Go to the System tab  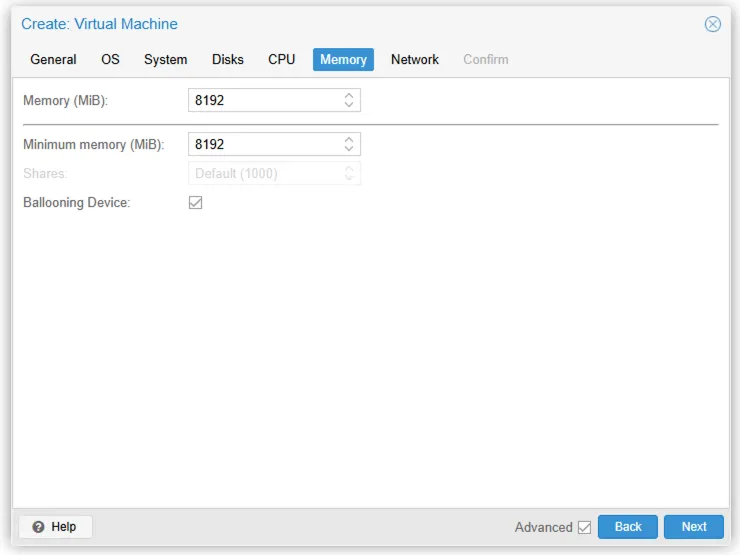click(x=166, y=59)
